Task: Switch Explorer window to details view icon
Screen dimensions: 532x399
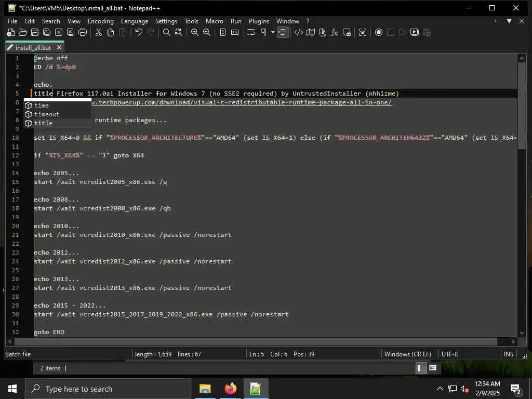Action: (419, 368)
